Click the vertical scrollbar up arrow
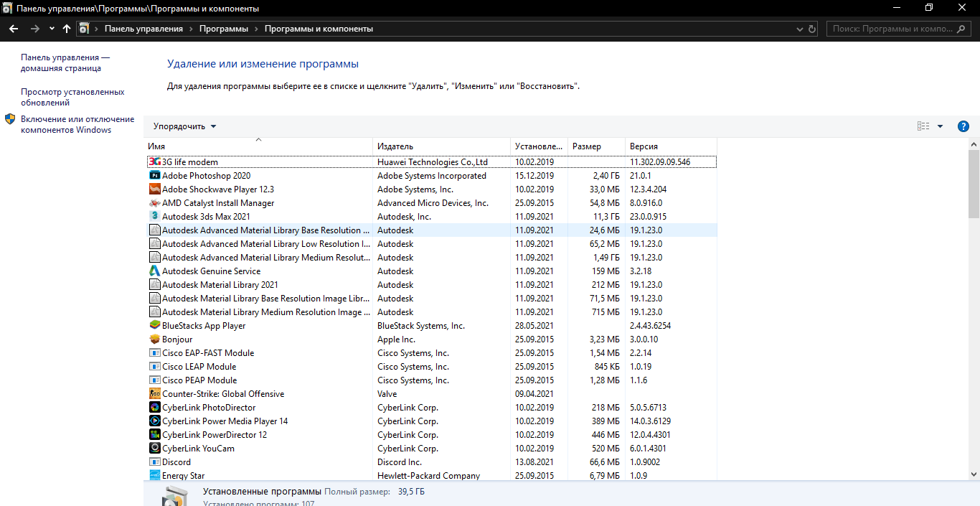Viewport: 980px width, 506px height. coord(974,146)
